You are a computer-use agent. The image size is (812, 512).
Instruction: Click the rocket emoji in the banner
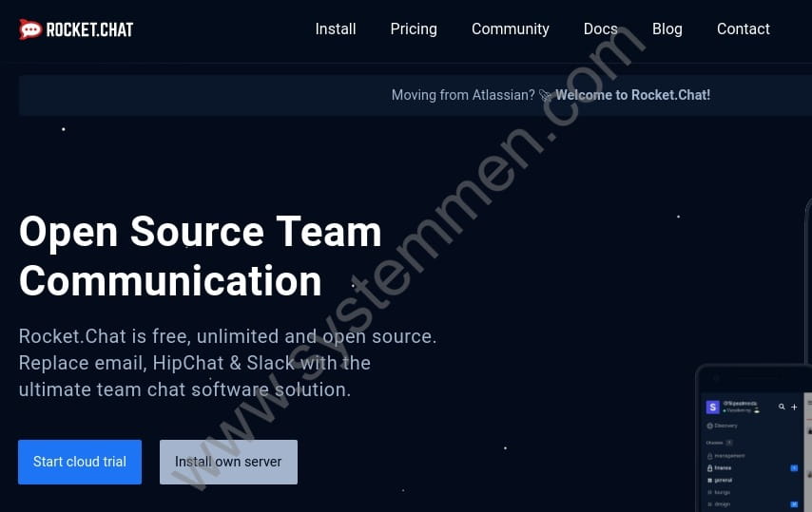[546, 95]
